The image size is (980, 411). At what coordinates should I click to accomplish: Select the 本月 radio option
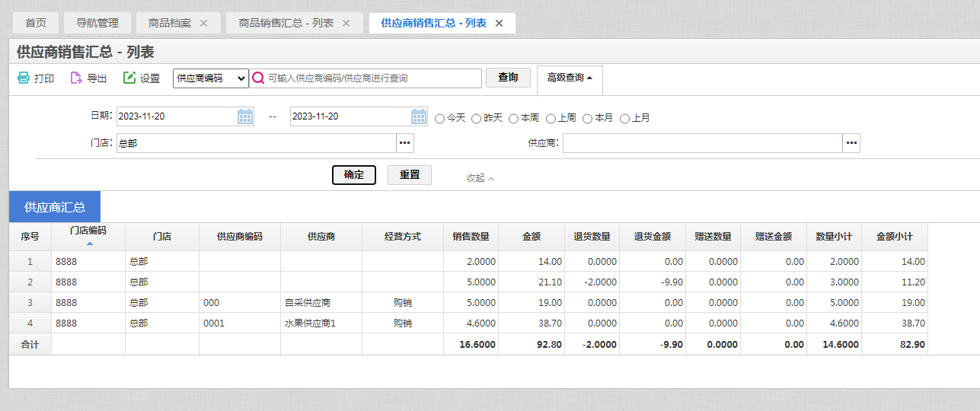[588, 119]
